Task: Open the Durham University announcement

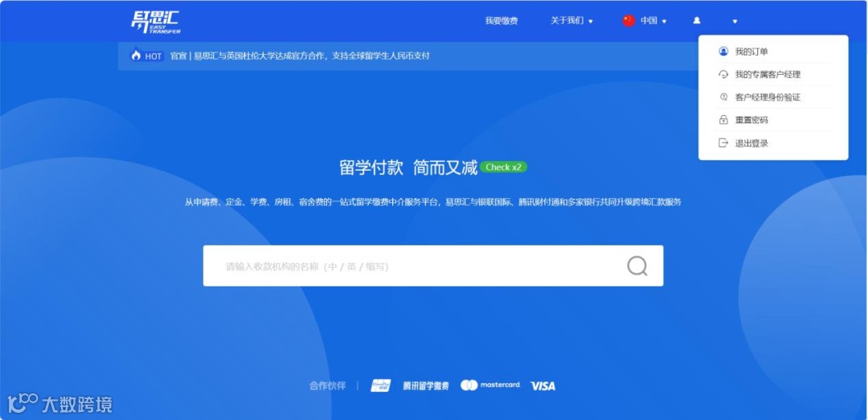Action: coord(300,56)
